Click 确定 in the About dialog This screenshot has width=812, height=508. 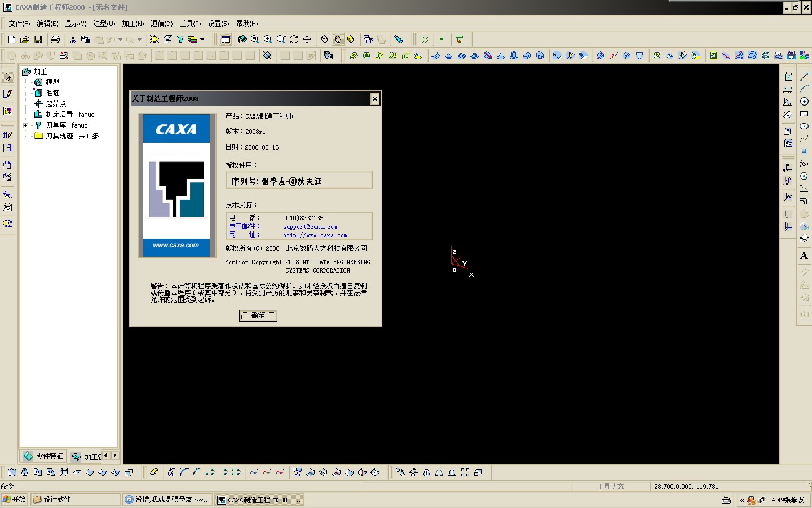(x=258, y=316)
